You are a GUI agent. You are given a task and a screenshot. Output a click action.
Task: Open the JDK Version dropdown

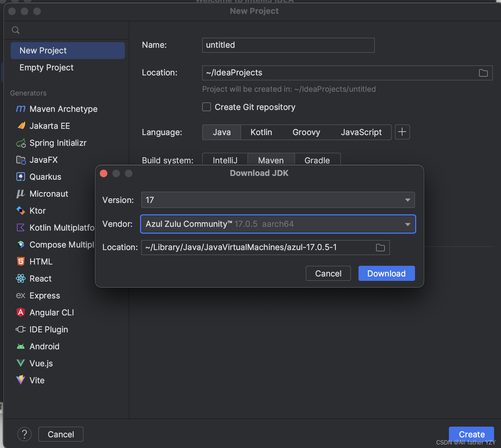tap(278, 200)
